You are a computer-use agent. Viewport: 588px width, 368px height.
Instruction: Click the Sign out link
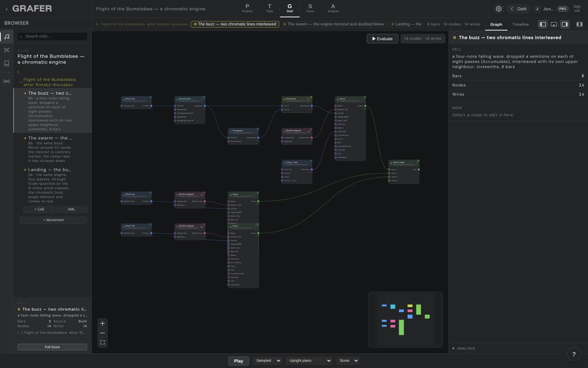point(577,9)
